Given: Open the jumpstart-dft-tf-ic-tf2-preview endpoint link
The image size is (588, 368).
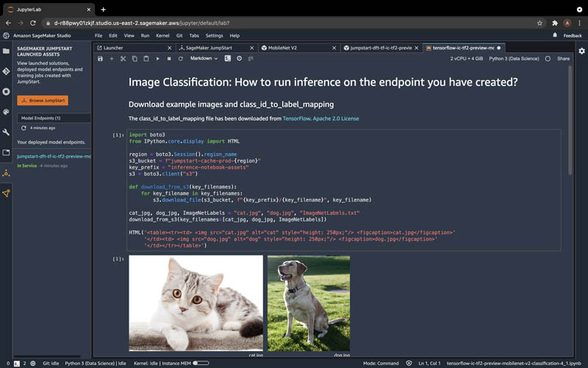Looking at the screenshot, I should click(54, 156).
